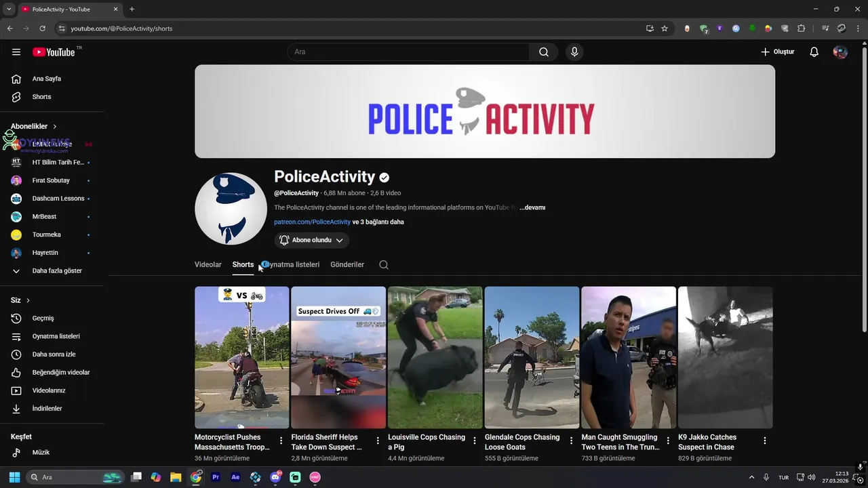Click the search magnifier button
The width and height of the screenshot is (868, 488).
coord(544,52)
